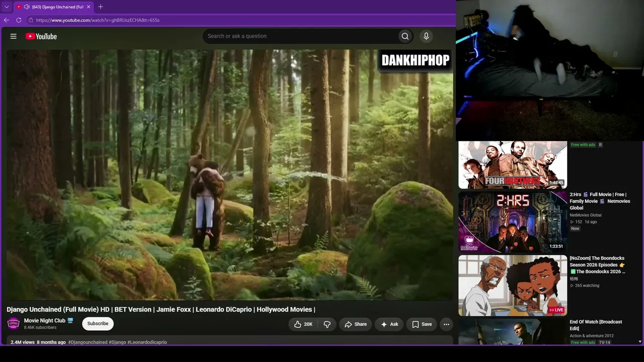Reload the page with the refresh icon
Screen dimensions: 644x362
[x=19, y=20]
